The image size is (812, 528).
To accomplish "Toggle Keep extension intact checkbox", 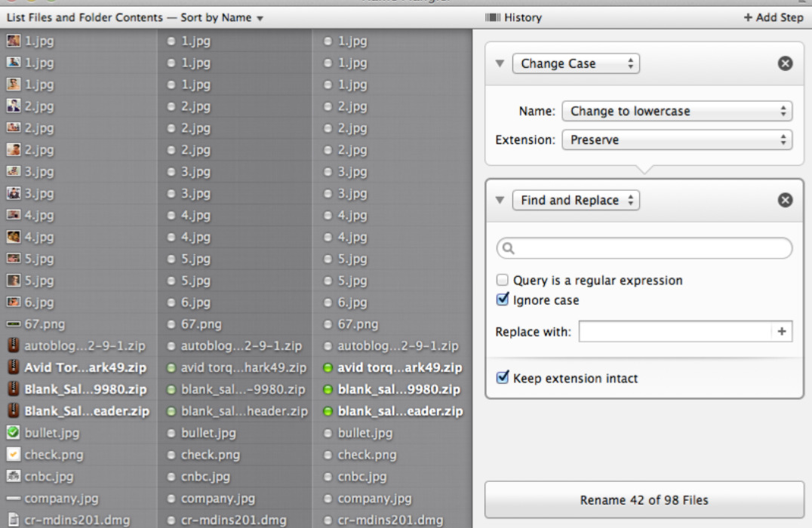I will 503,378.
